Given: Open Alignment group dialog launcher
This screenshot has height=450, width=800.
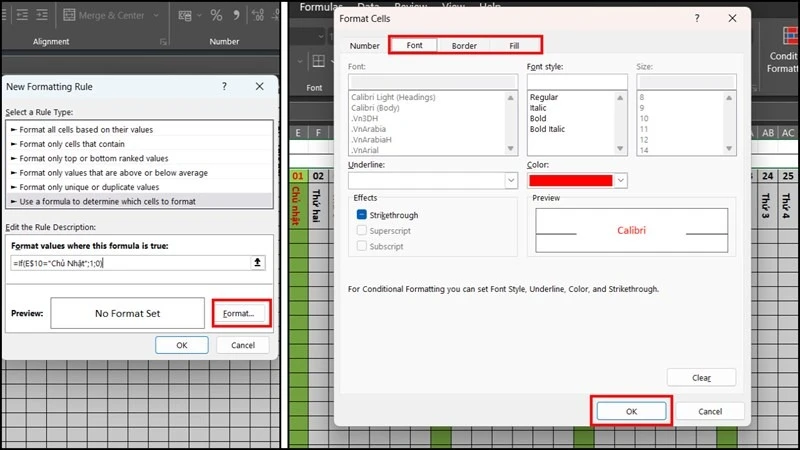Looking at the screenshot, I should click(x=163, y=42).
